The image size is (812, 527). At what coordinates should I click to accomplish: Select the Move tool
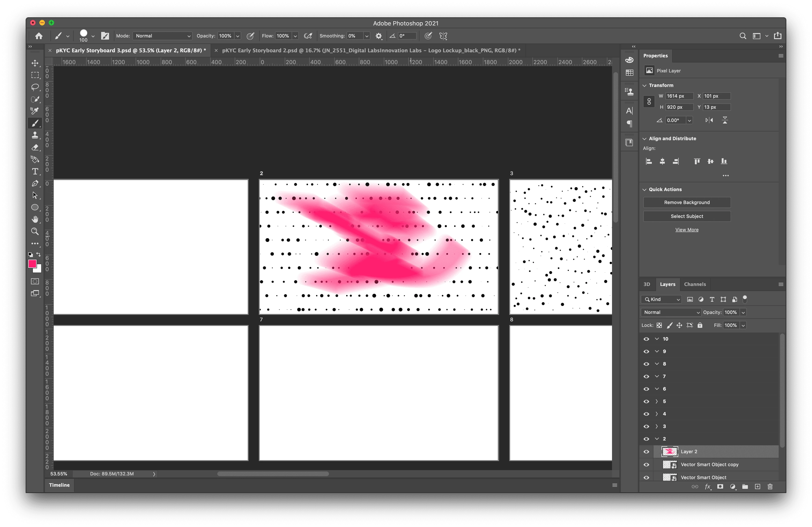tap(35, 63)
